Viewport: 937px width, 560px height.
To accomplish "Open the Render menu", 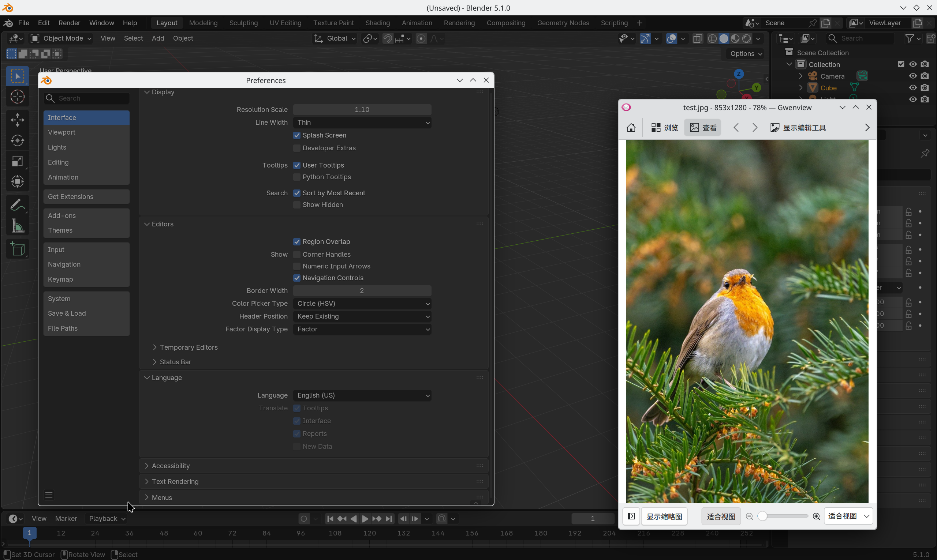I will coord(69,23).
